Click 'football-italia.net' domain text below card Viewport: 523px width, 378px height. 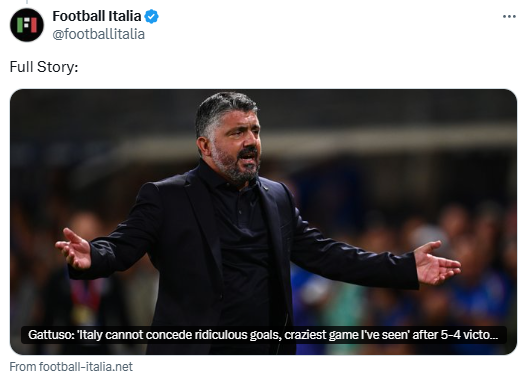(x=86, y=367)
